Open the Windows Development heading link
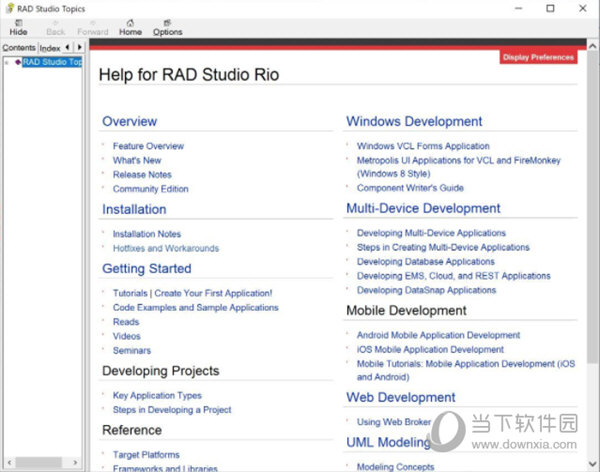Screen dimensions: 600x472 point(414,121)
